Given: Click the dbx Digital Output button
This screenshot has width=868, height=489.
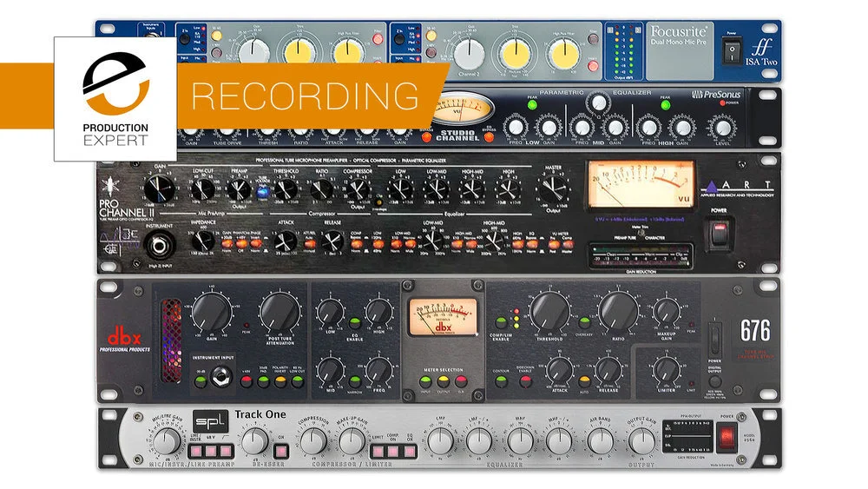Looking at the screenshot, I should click(714, 381).
